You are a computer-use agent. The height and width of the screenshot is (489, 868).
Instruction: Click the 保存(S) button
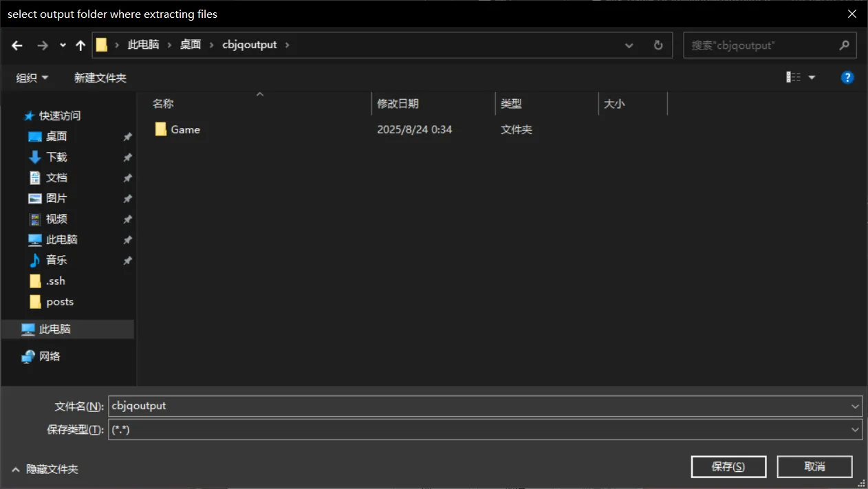click(728, 466)
